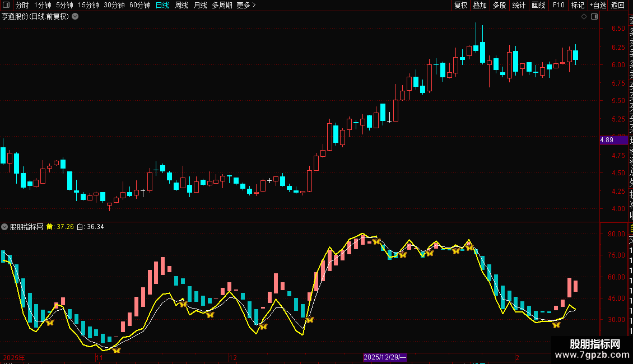The width and height of the screenshot is (633, 364).
Task: Switch to the 月线 monthly chart
Action: click(200, 5)
